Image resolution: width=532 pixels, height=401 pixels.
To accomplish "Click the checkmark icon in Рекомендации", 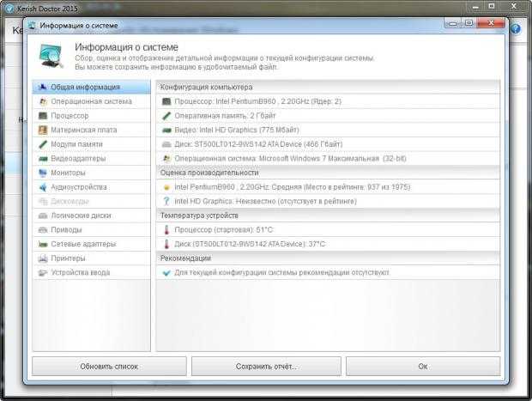I will pyautogui.click(x=166, y=273).
